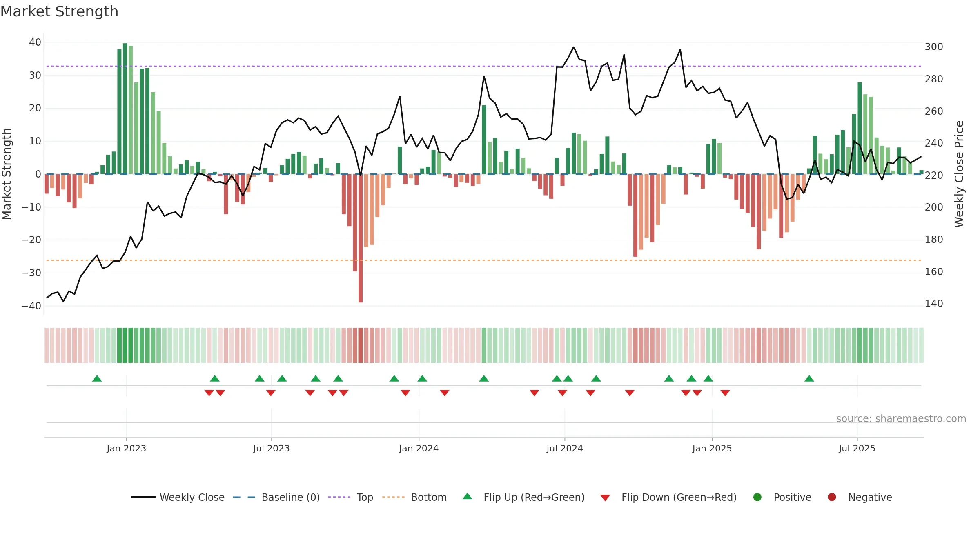Click the Jul 2024 x-axis label
980x551 pixels.
tap(565, 449)
